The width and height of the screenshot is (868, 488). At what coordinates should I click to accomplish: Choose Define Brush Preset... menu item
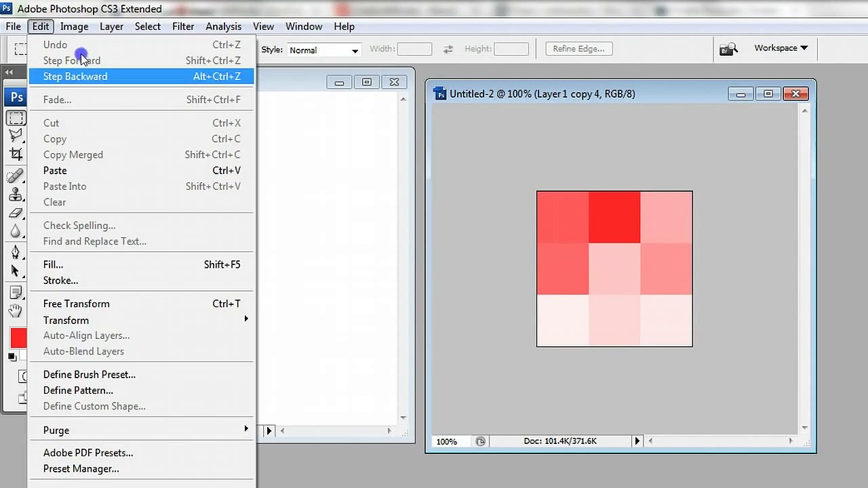[x=142, y=375]
